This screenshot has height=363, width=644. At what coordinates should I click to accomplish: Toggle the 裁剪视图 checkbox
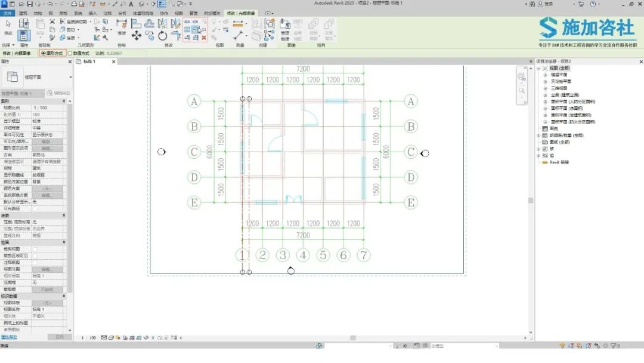click(x=35, y=249)
